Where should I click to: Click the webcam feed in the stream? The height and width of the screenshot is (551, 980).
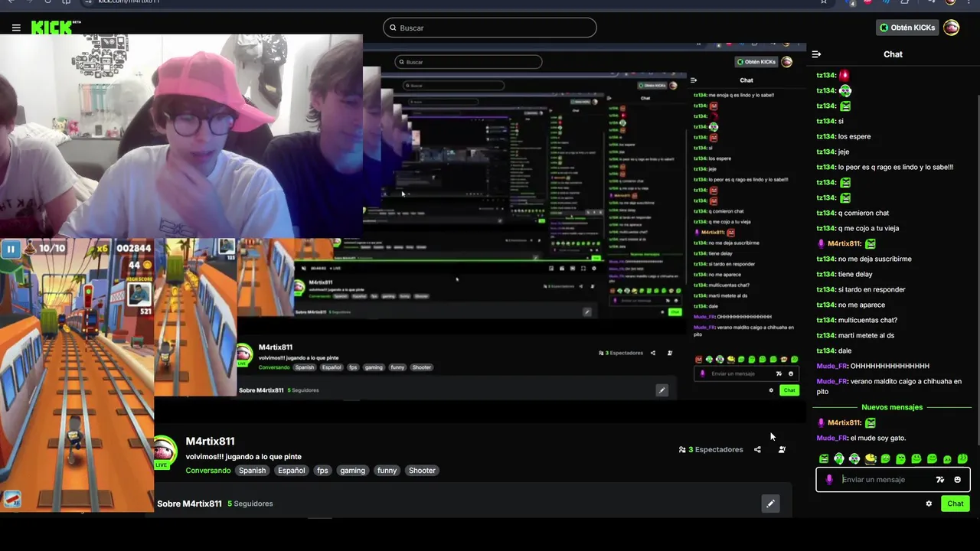(181, 136)
